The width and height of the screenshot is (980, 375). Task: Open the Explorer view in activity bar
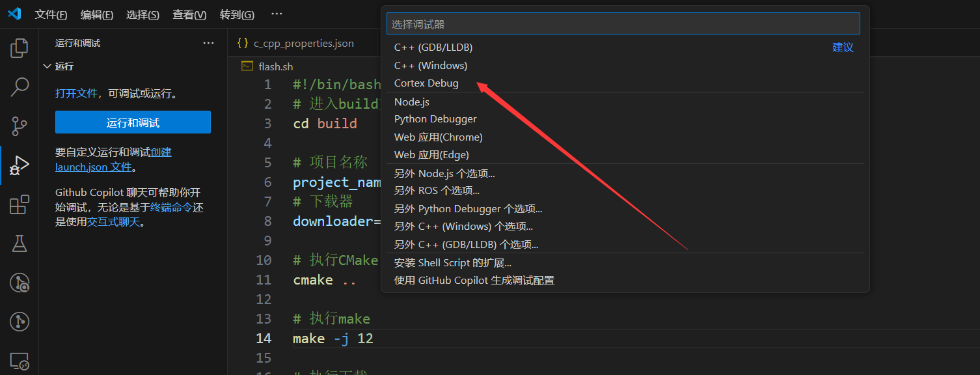(20, 48)
